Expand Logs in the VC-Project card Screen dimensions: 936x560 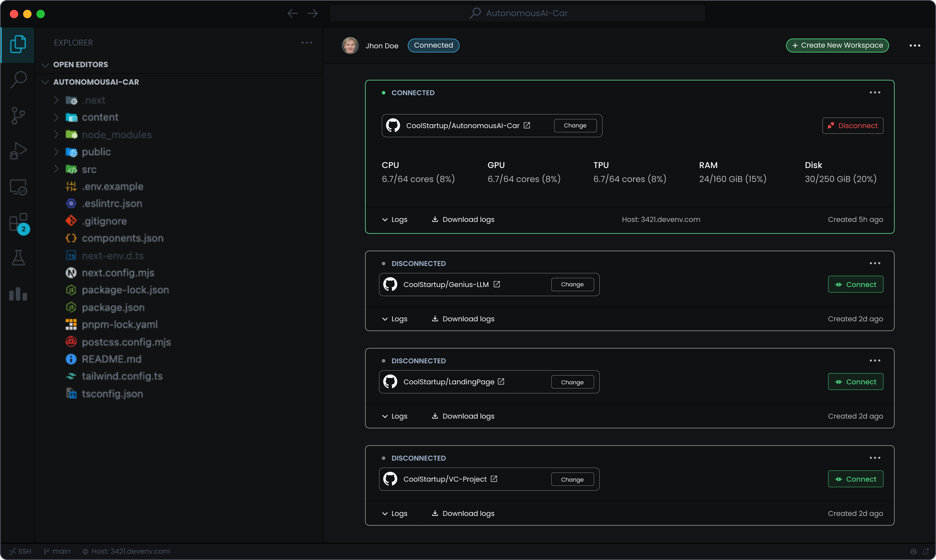[x=394, y=513]
